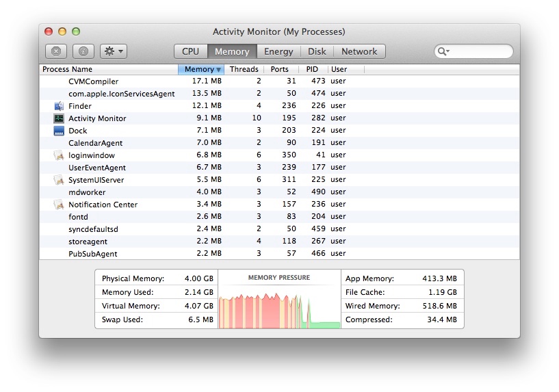Open the gear actions dropdown menu
Screen dimensions: 559x392
(x=114, y=51)
